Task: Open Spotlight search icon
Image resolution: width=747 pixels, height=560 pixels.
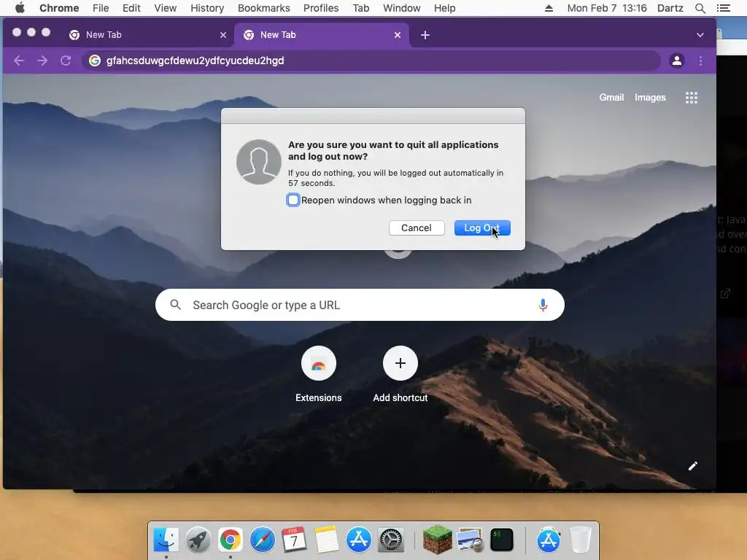Action: coord(700,8)
